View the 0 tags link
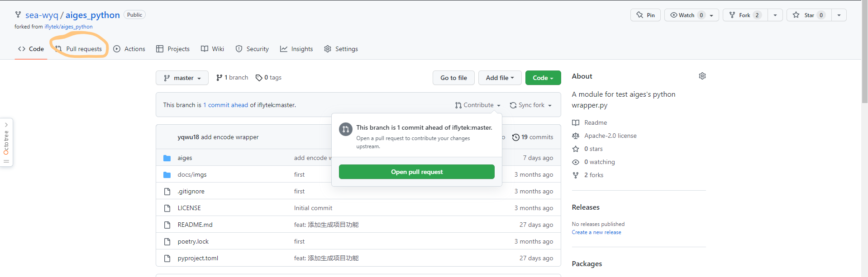The image size is (868, 277). pos(268,78)
